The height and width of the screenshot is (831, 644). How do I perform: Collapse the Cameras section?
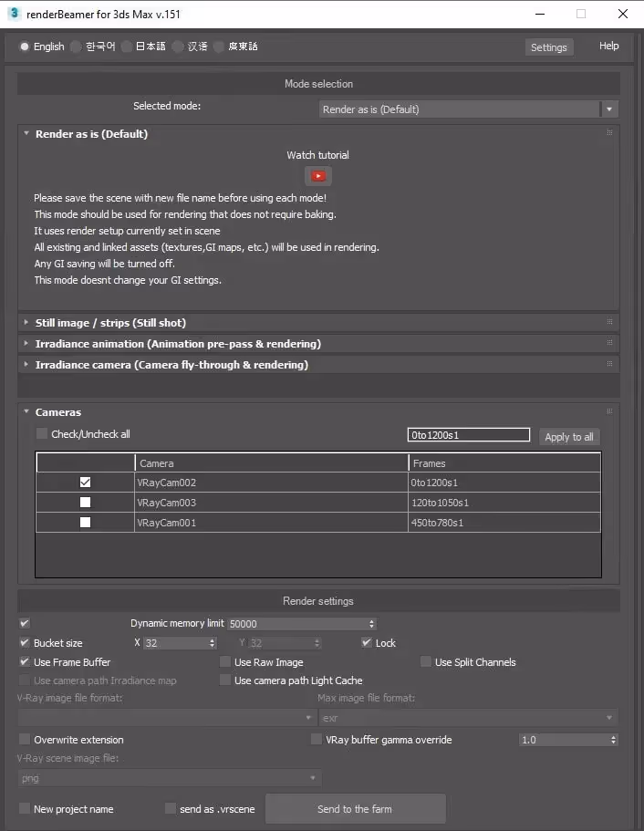click(26, 411)
